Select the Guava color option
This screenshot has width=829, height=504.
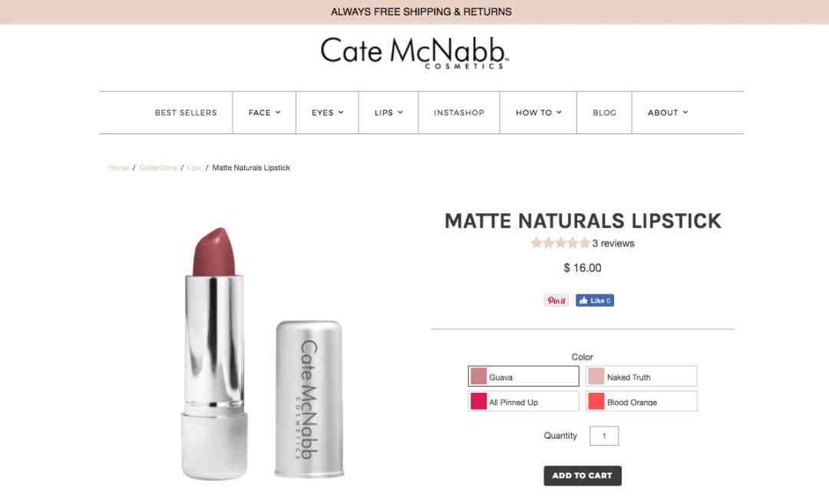tap(523, 377)
